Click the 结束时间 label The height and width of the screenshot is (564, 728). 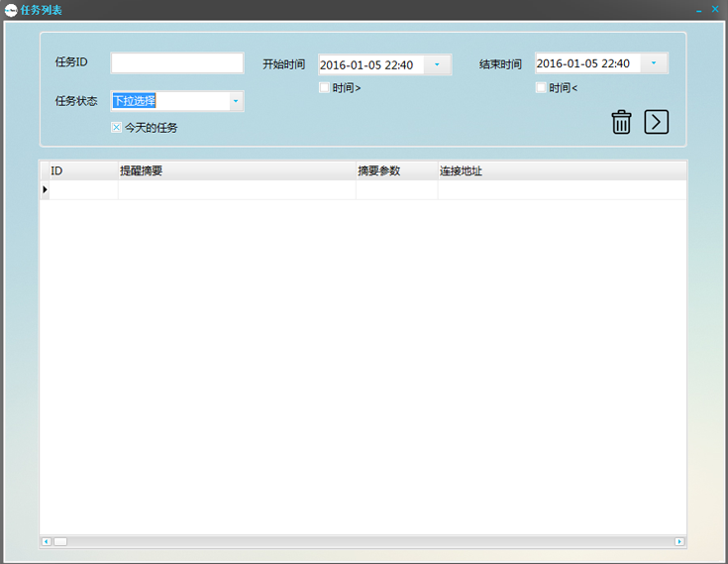500,64
